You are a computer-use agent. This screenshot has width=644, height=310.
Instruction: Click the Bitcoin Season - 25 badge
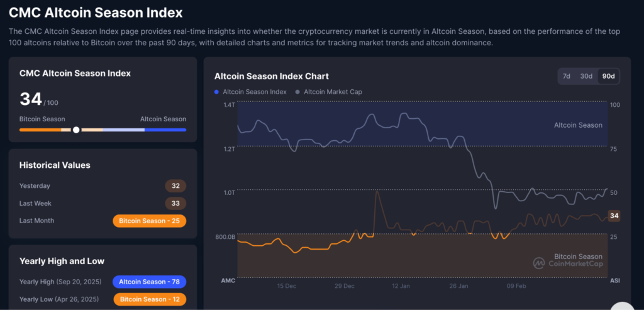tap(149, 221)
